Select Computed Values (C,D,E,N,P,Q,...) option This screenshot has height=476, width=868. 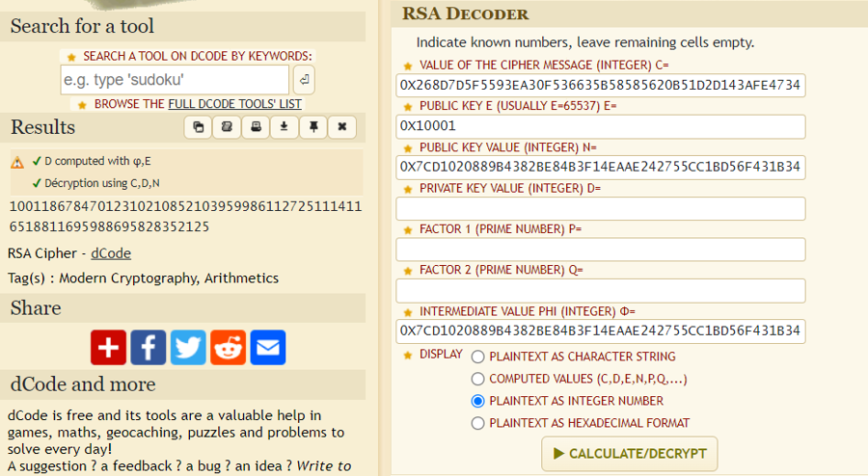[x=477, y=379]
